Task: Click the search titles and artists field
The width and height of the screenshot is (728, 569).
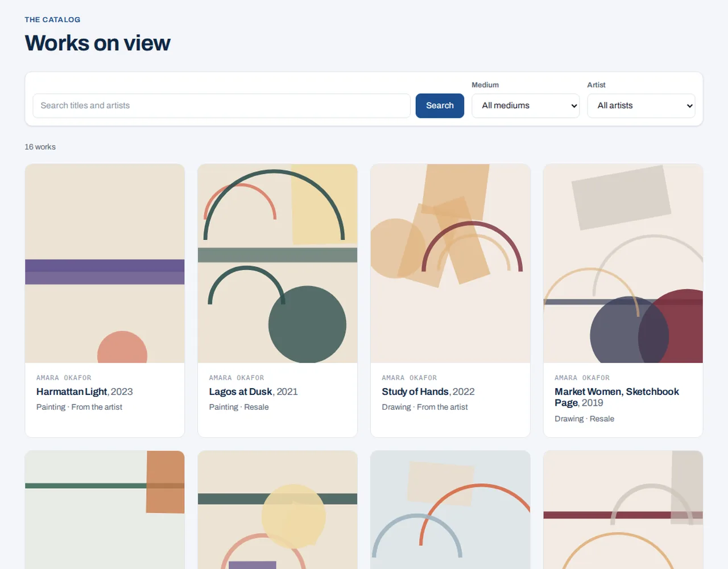Action: tap(221, 106)
